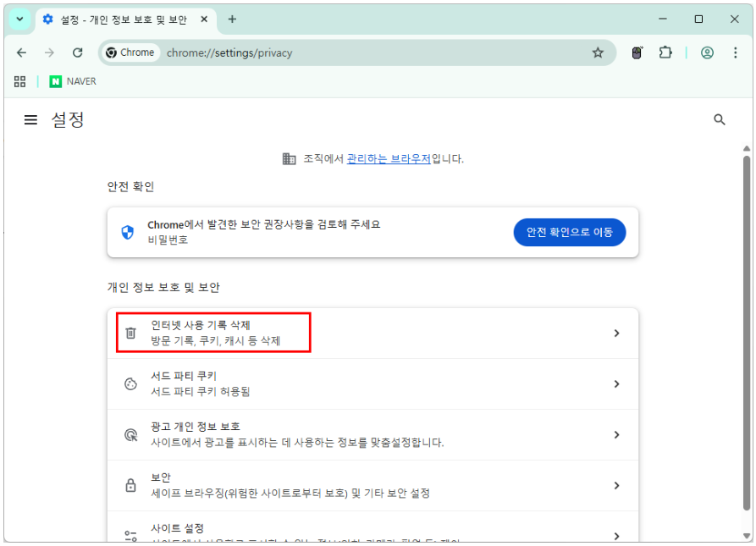756x546 pixels.
Task: Click the mouse extension icon in toolbar
Action: (x=637, y=52)
